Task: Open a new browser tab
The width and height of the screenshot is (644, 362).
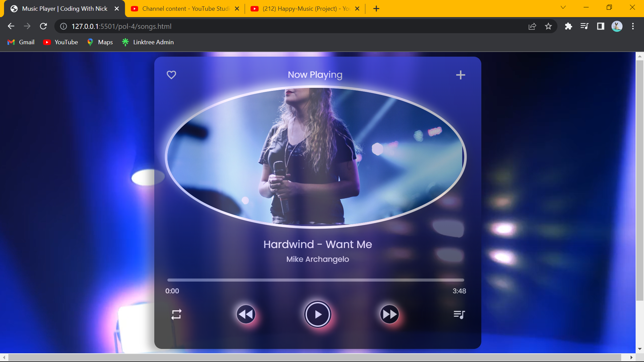Action: [x=376, y=9]
